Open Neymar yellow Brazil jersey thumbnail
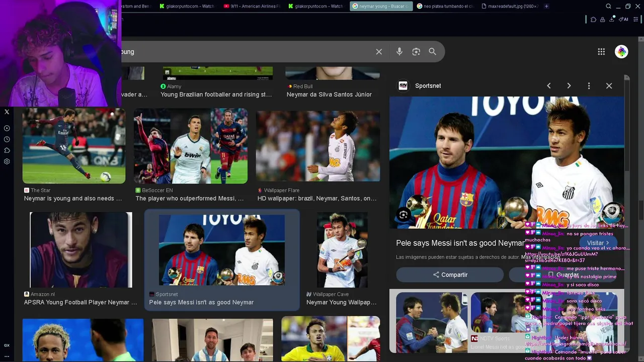644x362 pixels. [x=331, y=339]
